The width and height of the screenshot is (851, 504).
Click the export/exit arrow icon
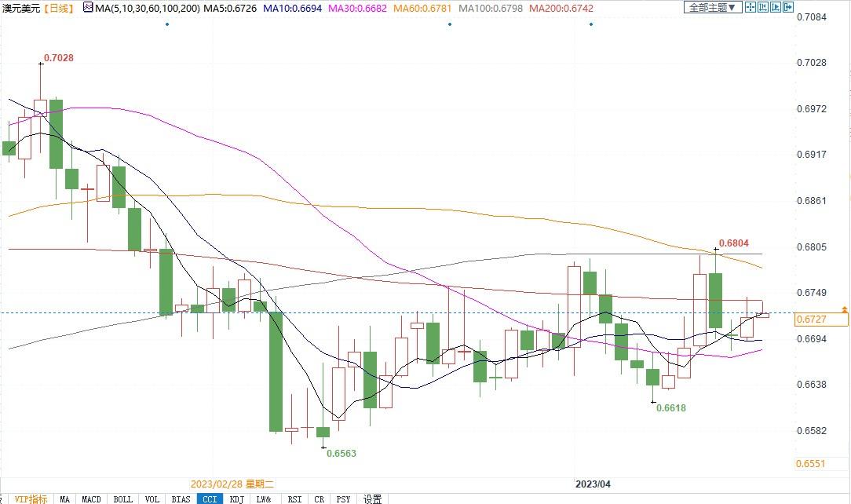[788, 7]
